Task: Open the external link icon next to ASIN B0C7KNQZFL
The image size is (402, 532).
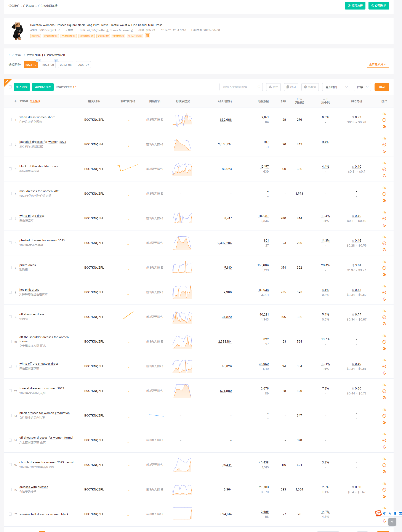Action: [x=59, y=30]
